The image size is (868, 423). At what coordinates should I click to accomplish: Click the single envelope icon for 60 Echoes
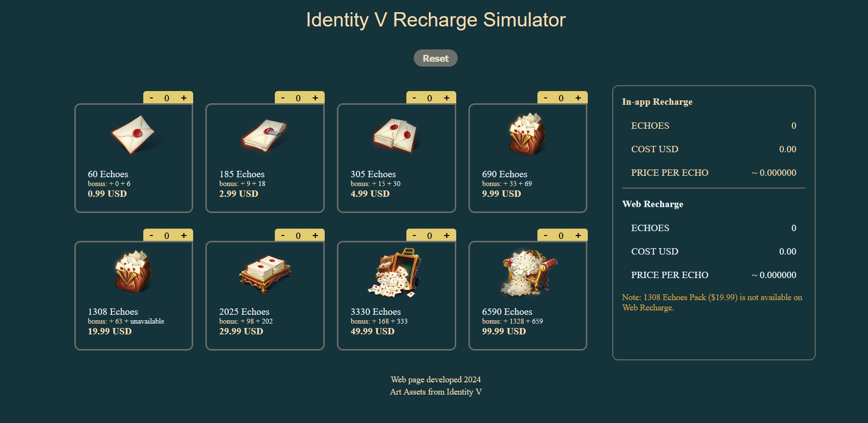133,135
